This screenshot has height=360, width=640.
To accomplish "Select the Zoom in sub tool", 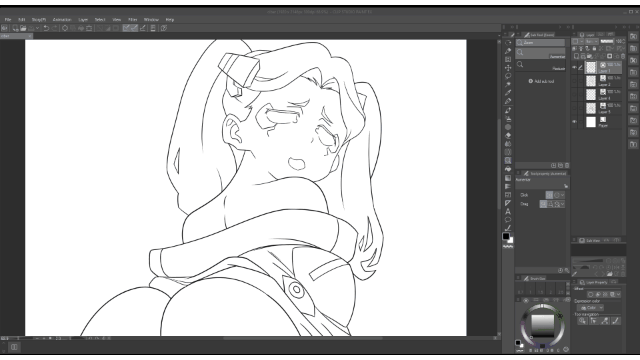I will 541,53.
